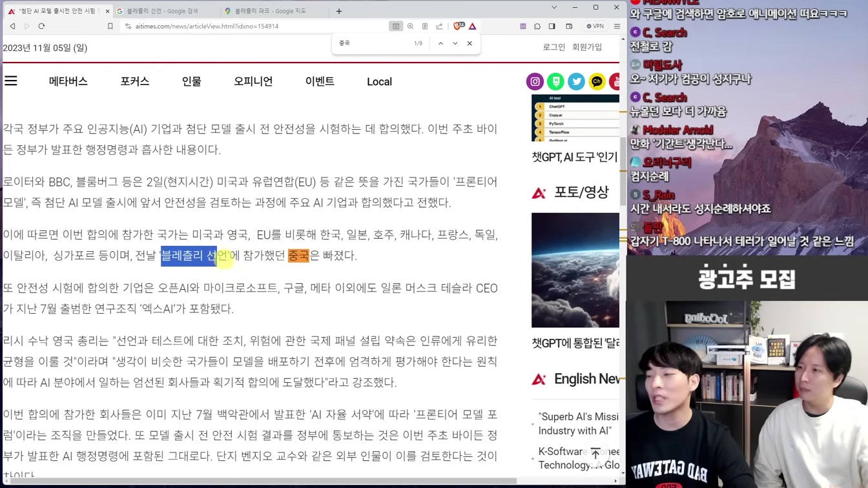Open the English News section heading
This screenshot has height=488, width=868.
pos(586,379)
